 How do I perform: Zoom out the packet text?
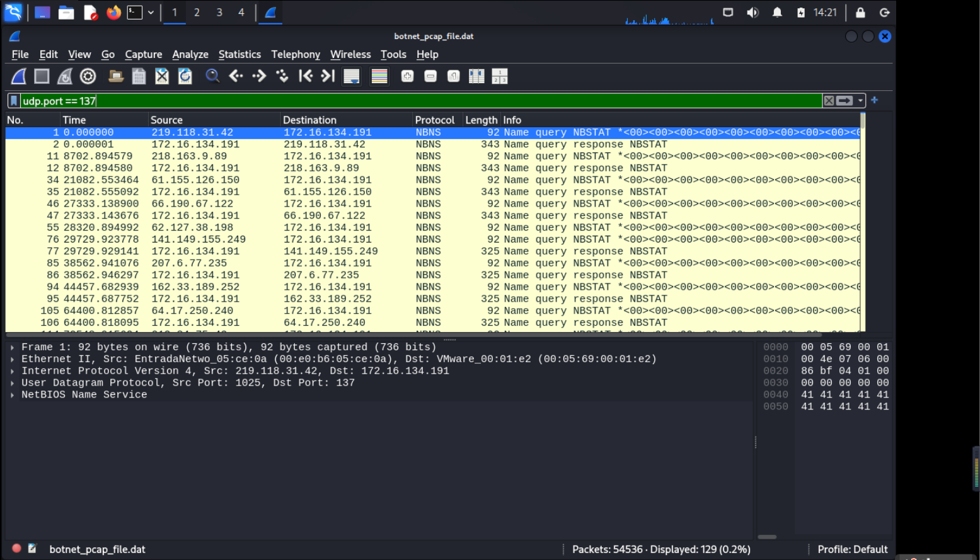pos(430,76)
